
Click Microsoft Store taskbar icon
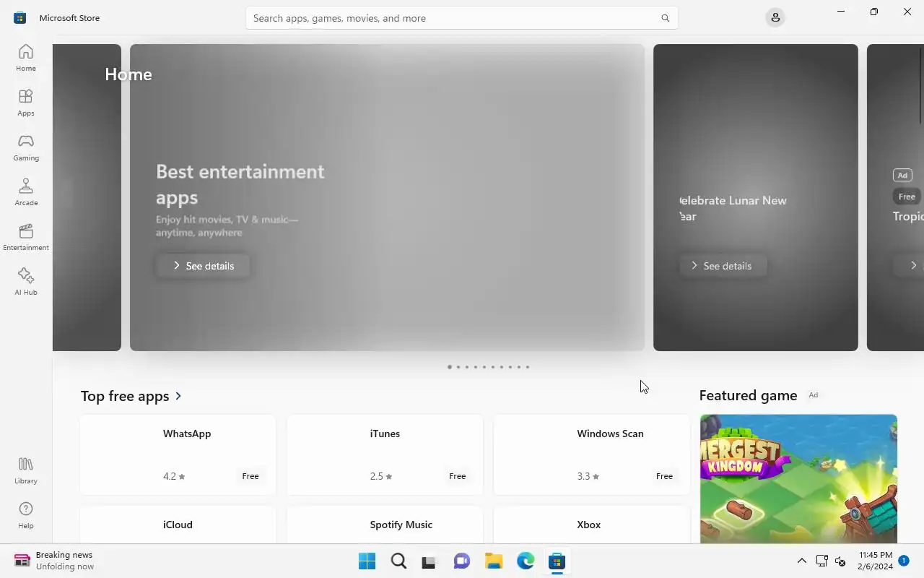[557, 561]
